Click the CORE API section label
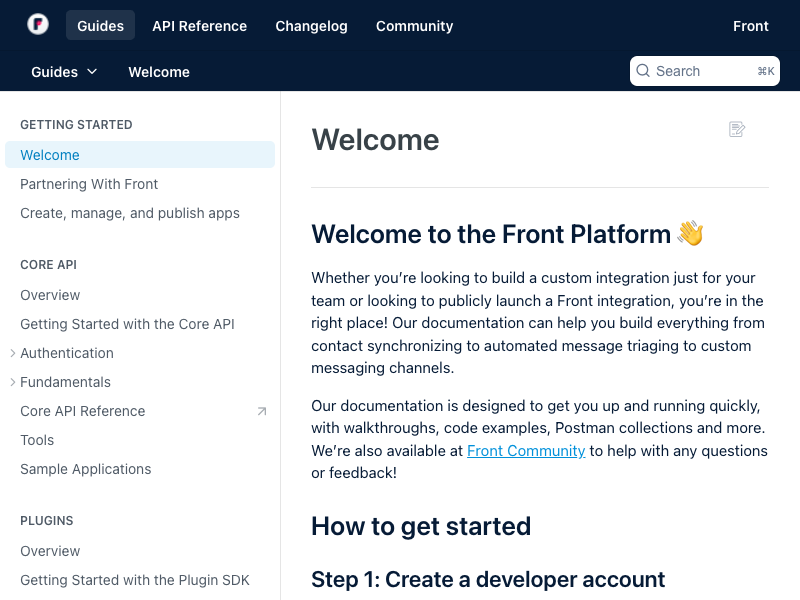 click(48, 265)
